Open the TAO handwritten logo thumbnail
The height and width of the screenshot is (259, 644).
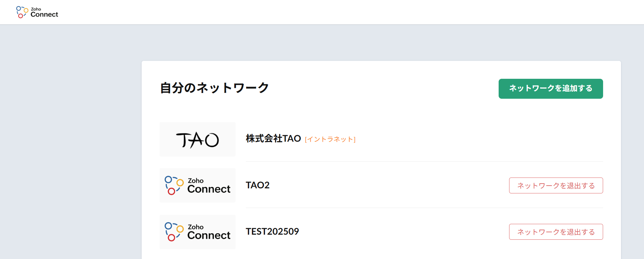pos(197,139)
